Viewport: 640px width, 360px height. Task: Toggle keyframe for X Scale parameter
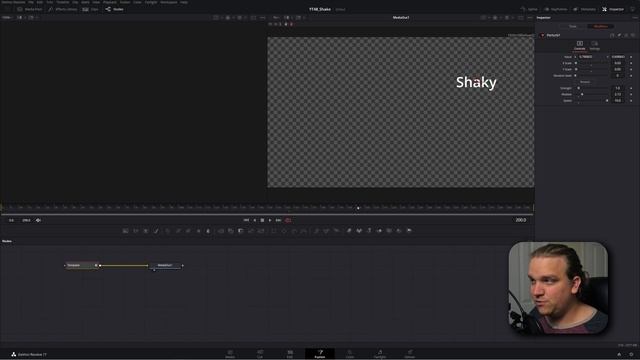[631, 63]
